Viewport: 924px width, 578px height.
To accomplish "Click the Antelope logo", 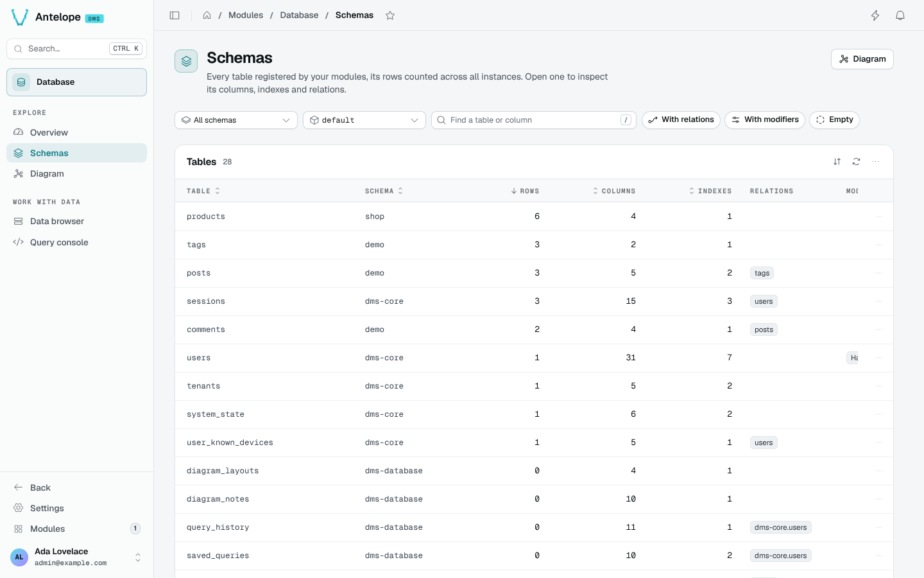I will [x=20, y=17].
